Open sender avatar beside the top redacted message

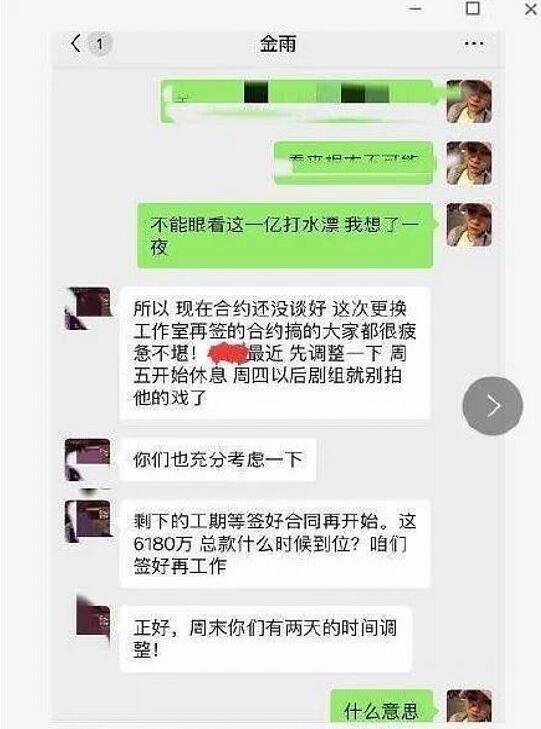469,101
